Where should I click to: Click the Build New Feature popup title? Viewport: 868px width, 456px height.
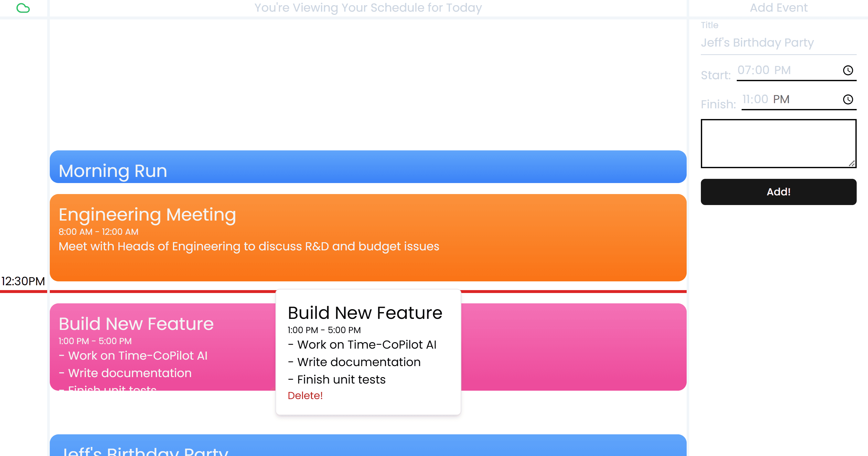365,313
